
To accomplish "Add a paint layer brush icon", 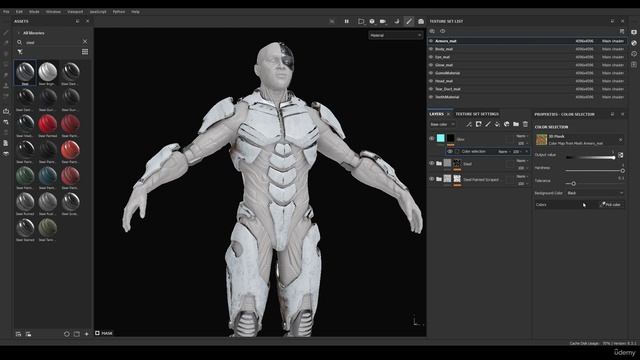I will [x=488, y=124].
